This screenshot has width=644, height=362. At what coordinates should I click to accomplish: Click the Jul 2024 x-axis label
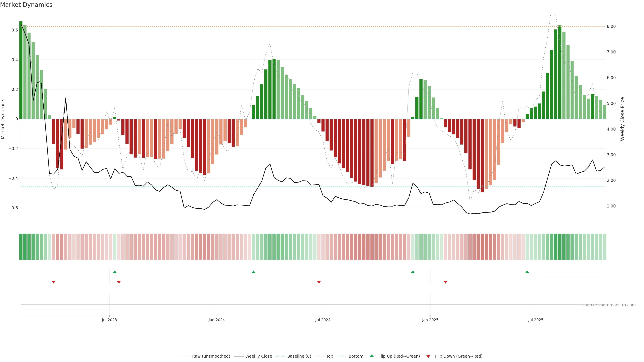[x=323, y=320]
